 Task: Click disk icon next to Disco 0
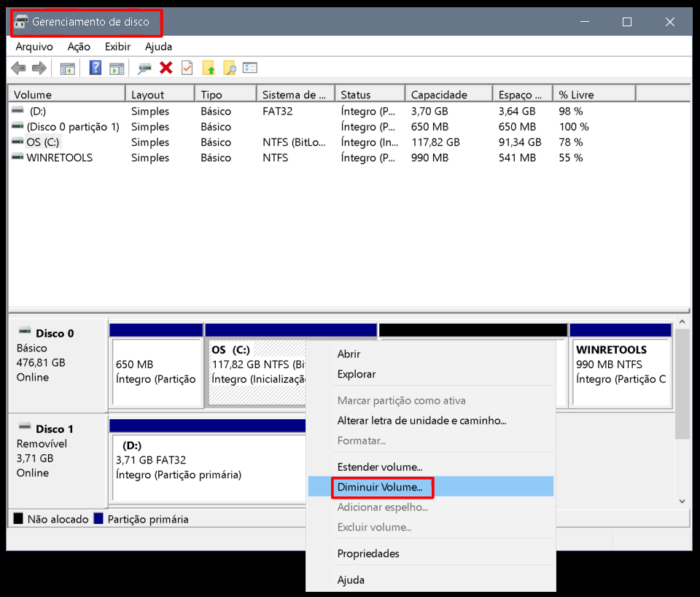[x=25, y=331]
